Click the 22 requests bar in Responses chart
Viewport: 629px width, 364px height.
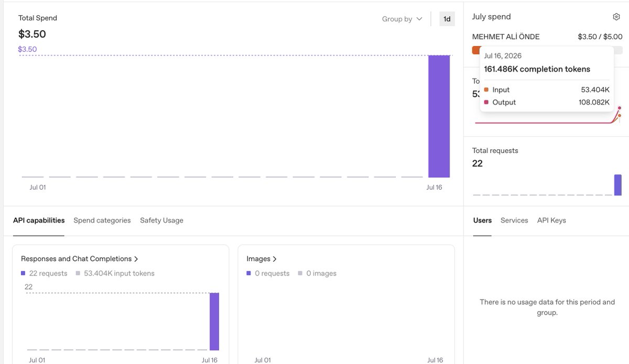[214, 322]
